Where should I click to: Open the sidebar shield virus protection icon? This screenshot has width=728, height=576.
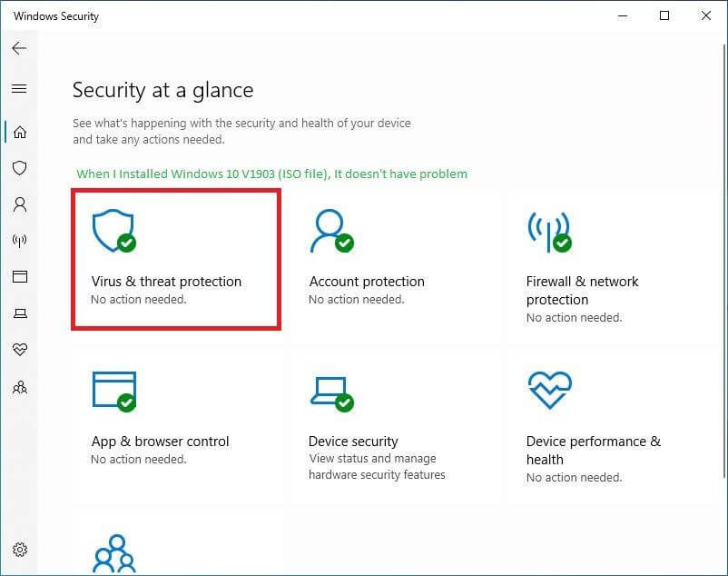click(19, 168)
